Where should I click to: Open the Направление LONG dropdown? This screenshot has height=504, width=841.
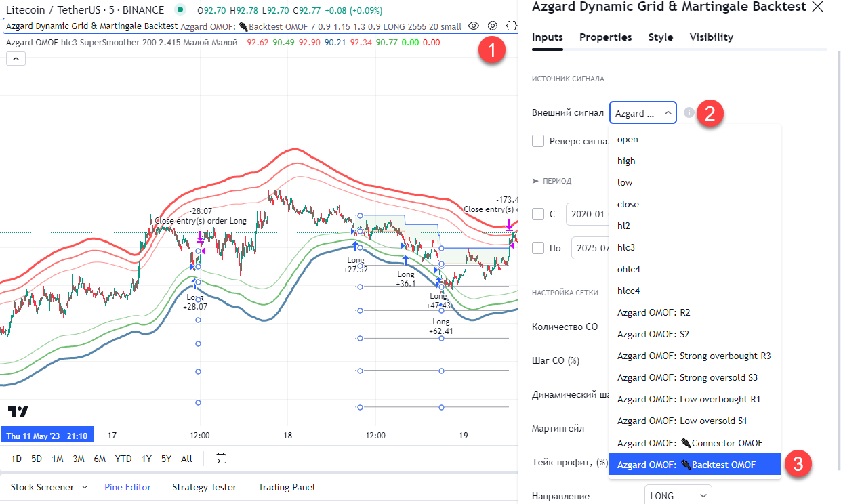[678, 495]
